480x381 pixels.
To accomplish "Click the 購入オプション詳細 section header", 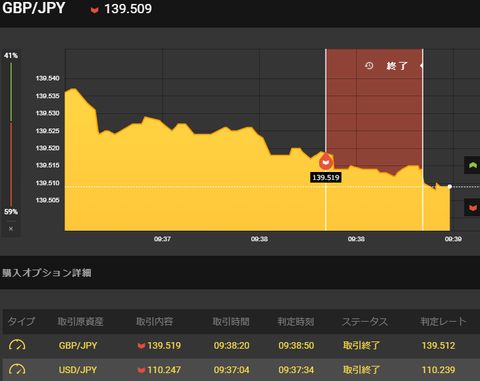I will point(47,273).
